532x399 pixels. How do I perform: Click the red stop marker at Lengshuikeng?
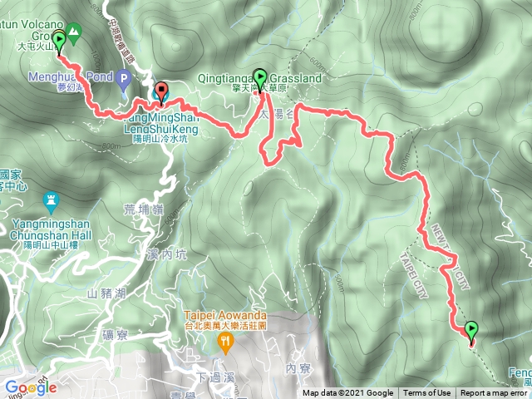[x=161, y=91]
